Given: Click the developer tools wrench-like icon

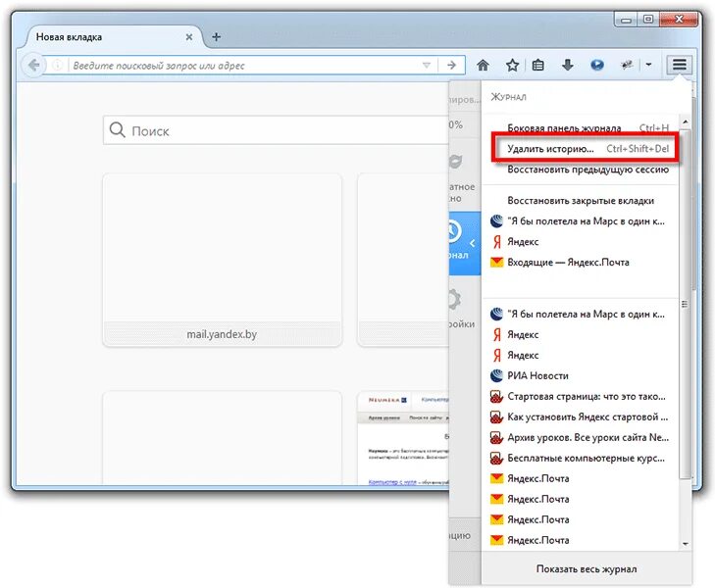Looking at the screenshot, I should pos(627,65).
